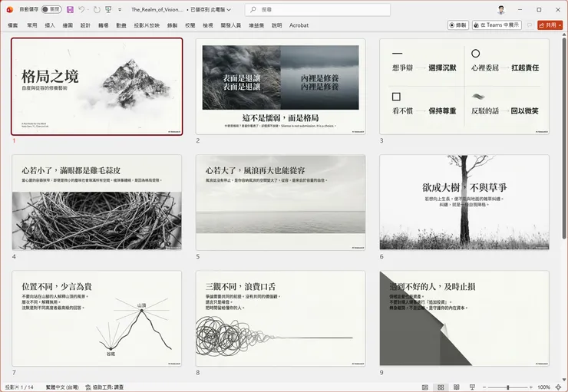The width and height of the screenshot is (568, 392).
Task: Open the 增益集 (Add-ins) tab
Action: point(256,25)
